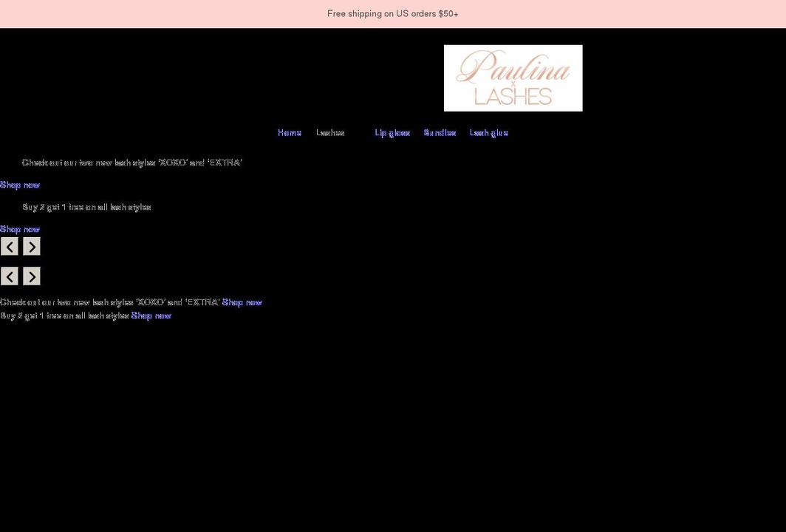Select the next arrow on the second carousel

click(31, 276)
